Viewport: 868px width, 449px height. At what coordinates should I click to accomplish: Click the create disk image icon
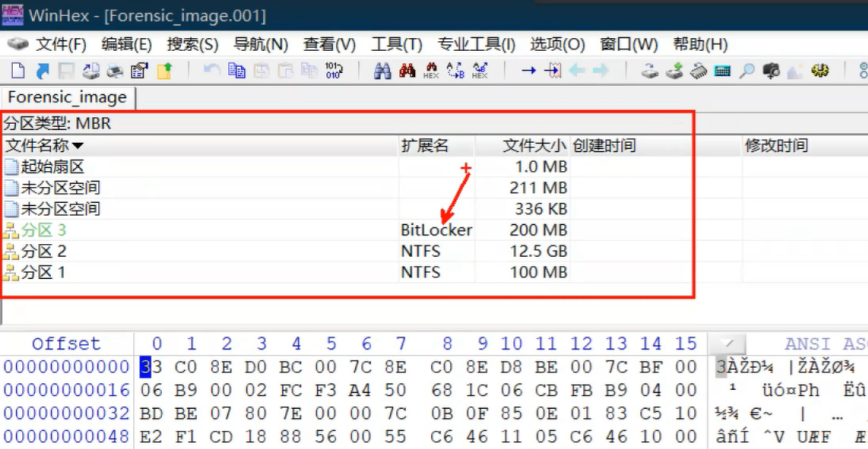[x=91, y=71]
